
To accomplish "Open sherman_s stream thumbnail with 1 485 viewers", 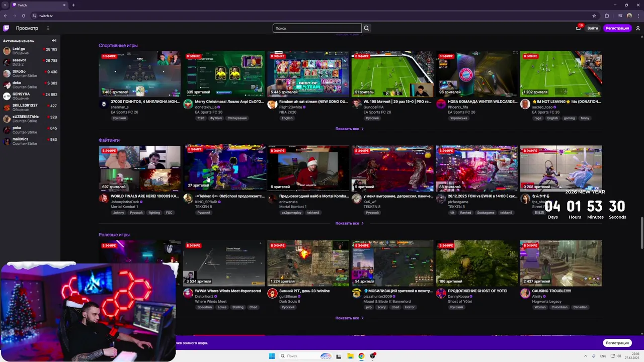I will coord(139,74).
